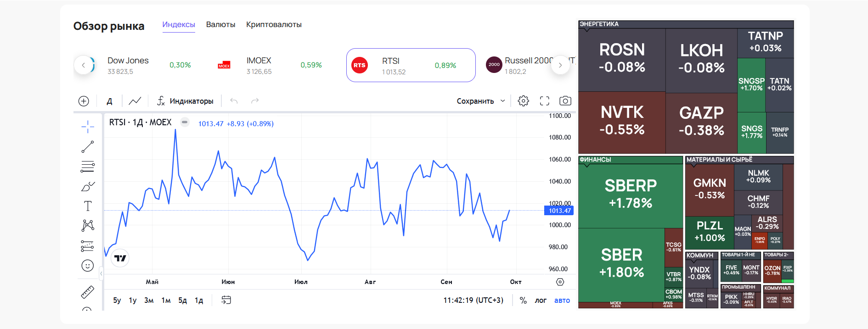Take a chart snapshot with camera icon
The image size is (868, 329).
[565, 101]
